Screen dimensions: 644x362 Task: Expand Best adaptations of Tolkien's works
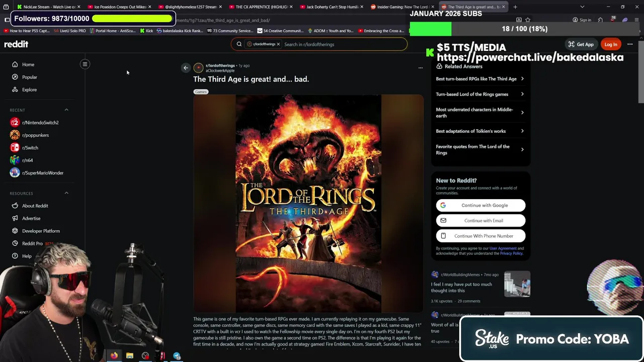pos(480,131)
